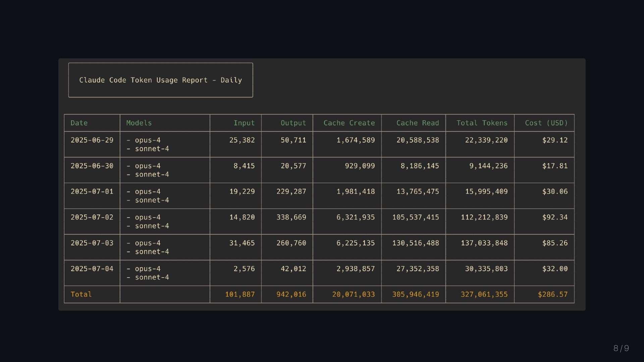Select output value 20,577
Screen dimensions: 644x362
tap(293, 166)
